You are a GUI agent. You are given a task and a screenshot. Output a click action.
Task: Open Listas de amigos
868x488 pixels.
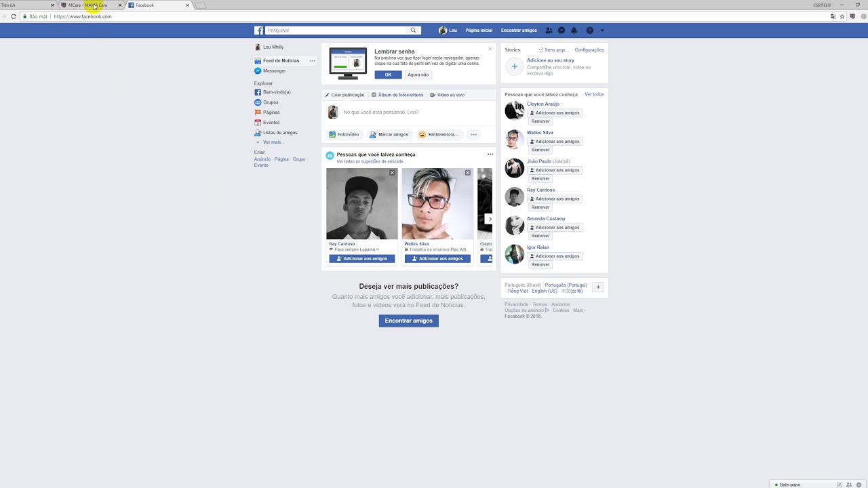(280, 133)
